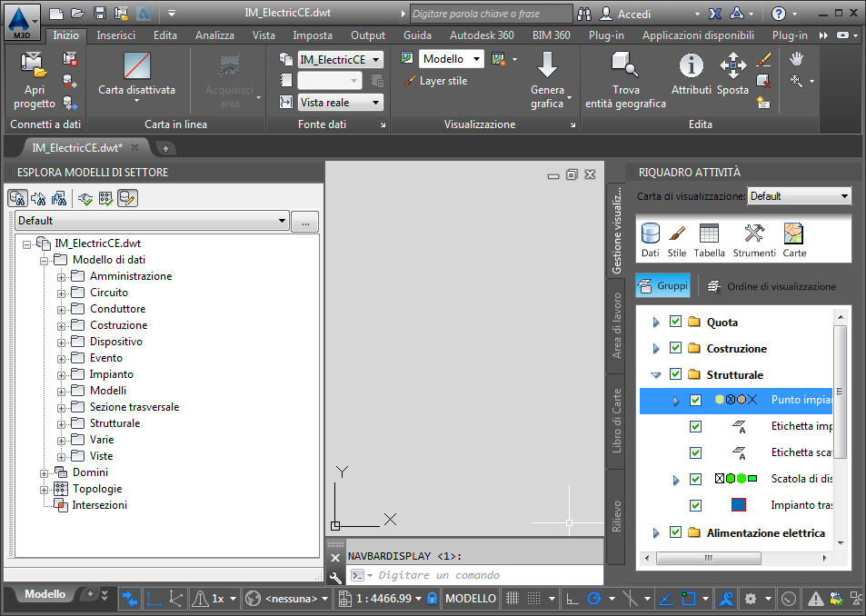Open the status bar settings gear

[750, 599]
